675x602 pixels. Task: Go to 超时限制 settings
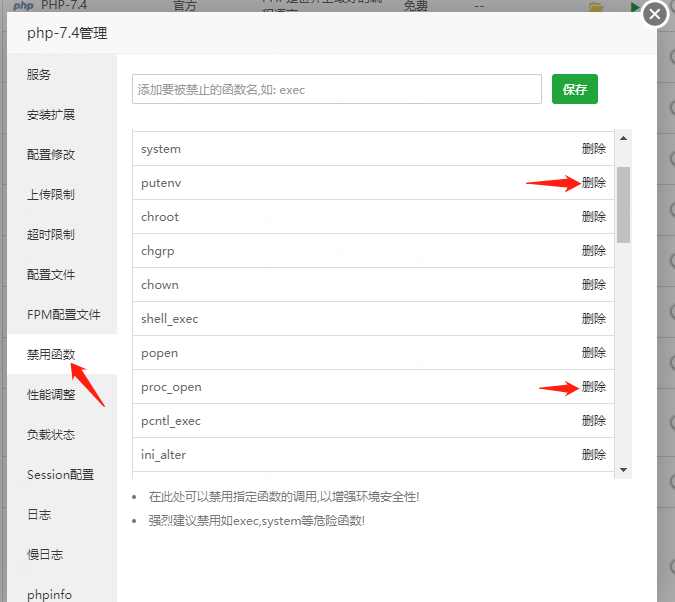(51, 235)
